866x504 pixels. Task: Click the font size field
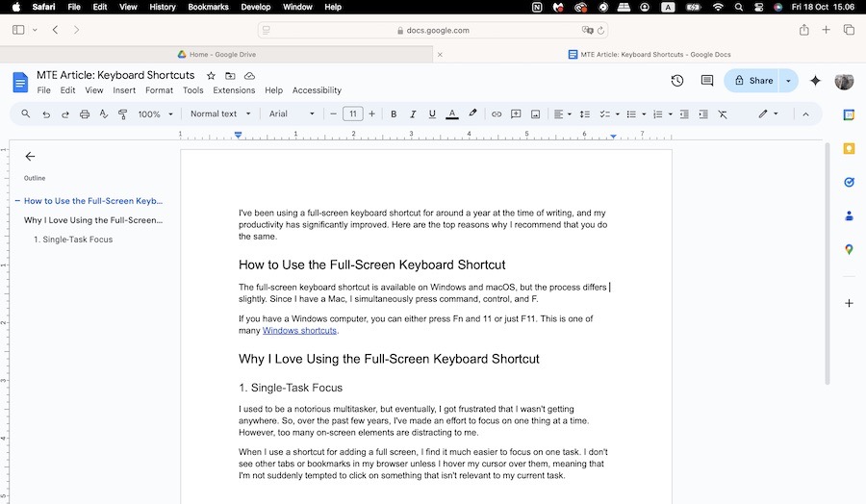tap(352, 113)
